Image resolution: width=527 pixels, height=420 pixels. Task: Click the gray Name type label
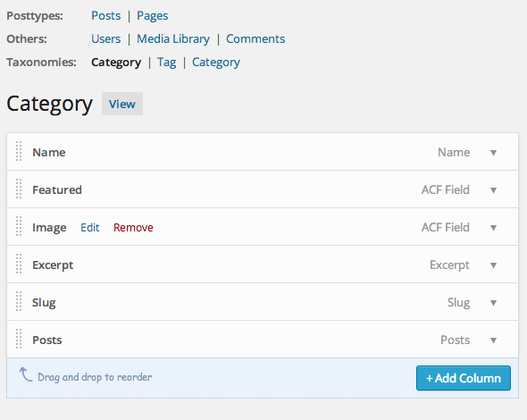pyautogui.click(x=454, y=152)
